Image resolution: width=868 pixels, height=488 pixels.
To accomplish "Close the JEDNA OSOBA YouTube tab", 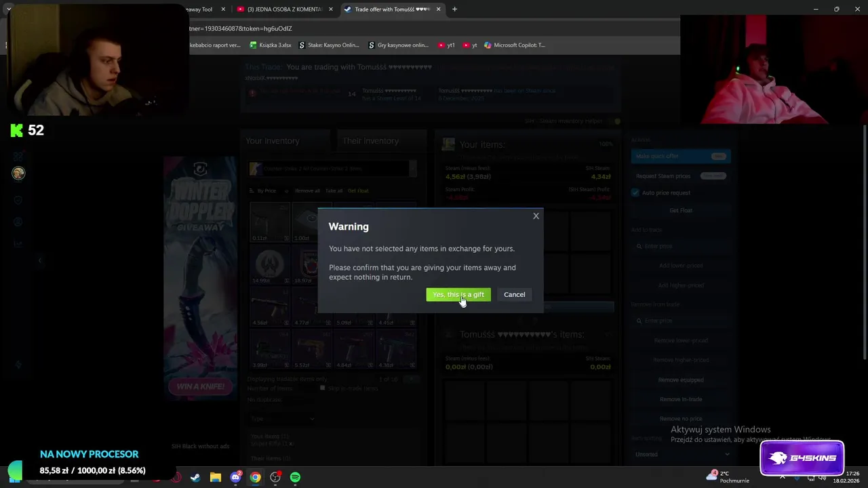I will click(x=331, y=9).
